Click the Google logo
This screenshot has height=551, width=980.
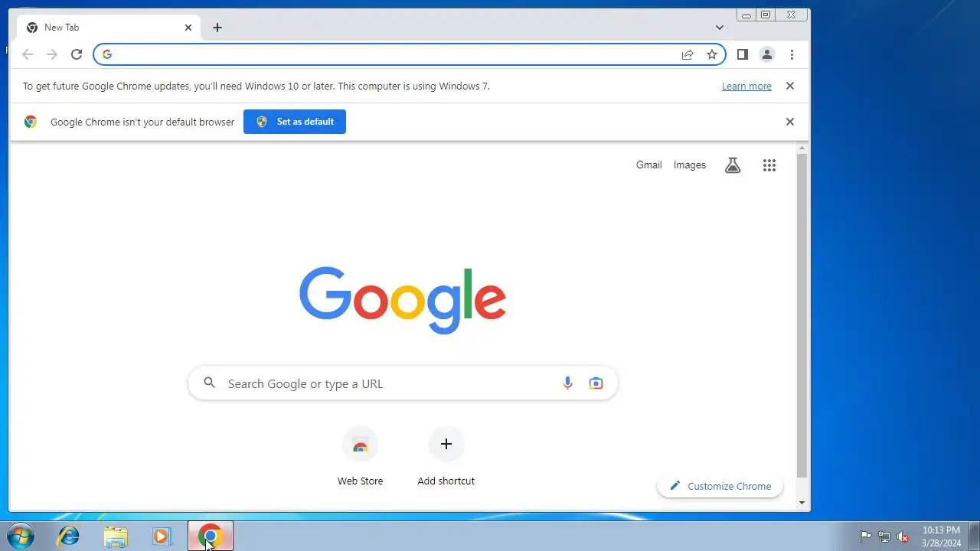(x=403, y=300)
